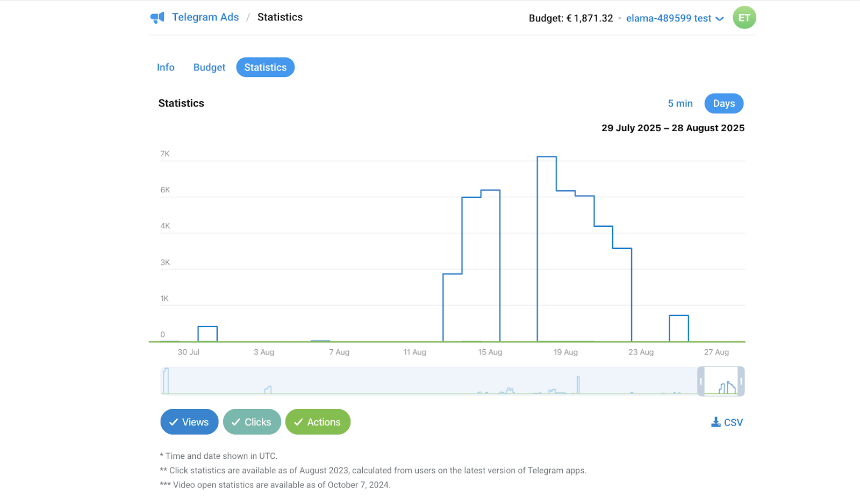
Task: Switch to the Info tab
Action: pos(166,67)
